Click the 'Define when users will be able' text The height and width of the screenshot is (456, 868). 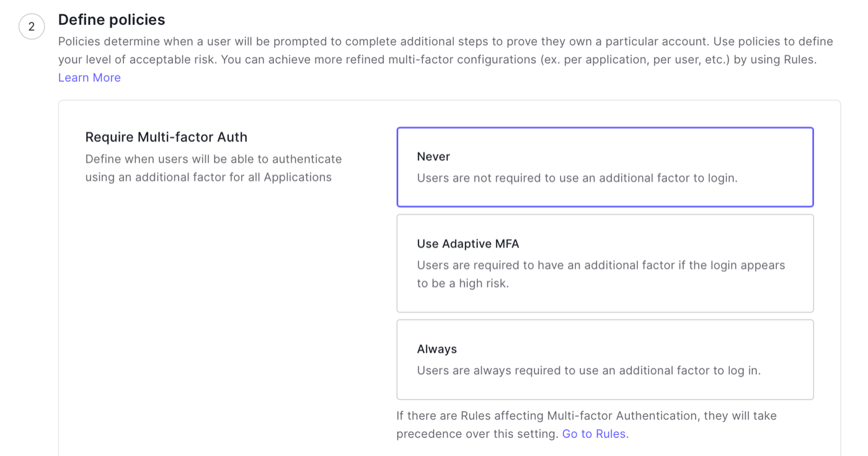[x=213, y=168]
